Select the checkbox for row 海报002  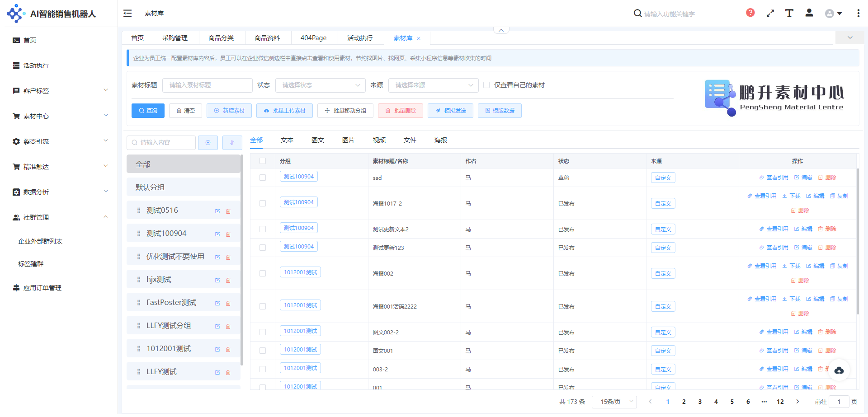point(263,273)
